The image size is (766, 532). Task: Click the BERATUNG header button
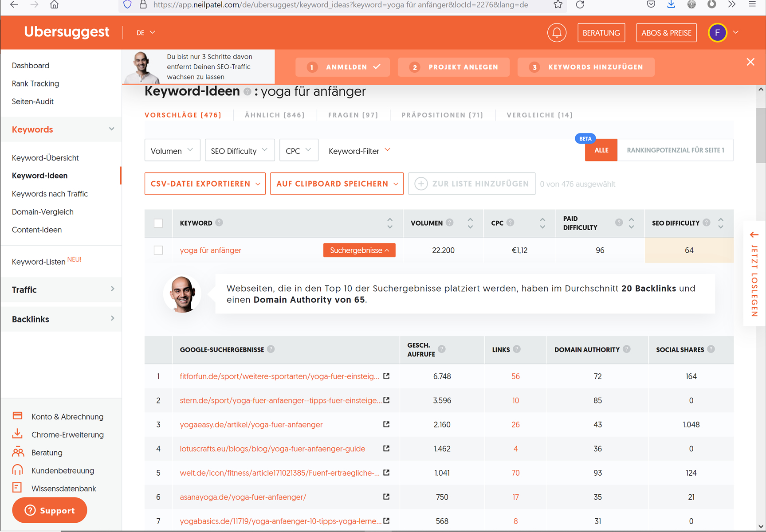click(601, 33)
